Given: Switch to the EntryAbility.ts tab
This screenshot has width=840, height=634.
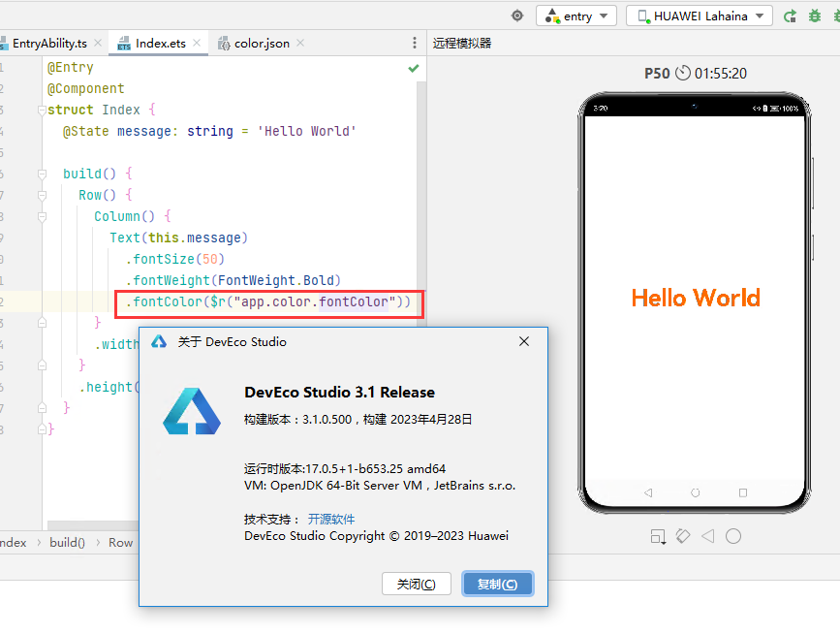Looking at the screenshot, I should (49, 44).
